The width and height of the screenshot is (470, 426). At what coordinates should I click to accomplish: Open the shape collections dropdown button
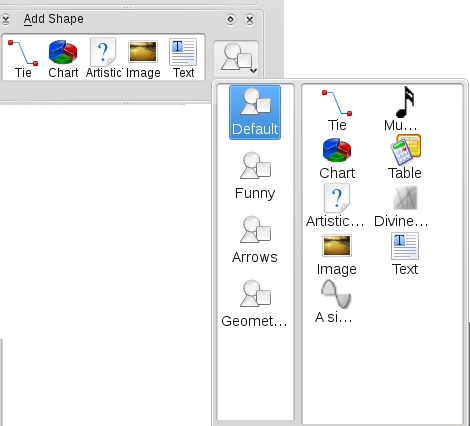tap(236, 58)
